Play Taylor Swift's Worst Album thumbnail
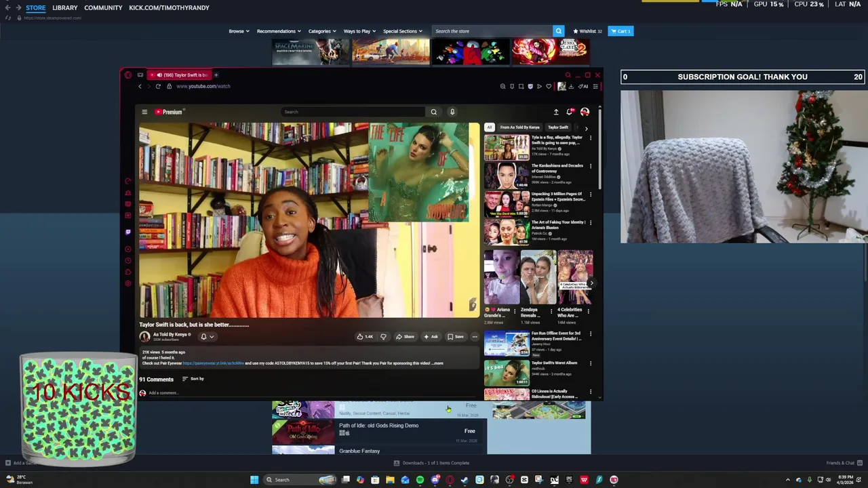Viewport: 868px width, 488px height. [507, 373]
